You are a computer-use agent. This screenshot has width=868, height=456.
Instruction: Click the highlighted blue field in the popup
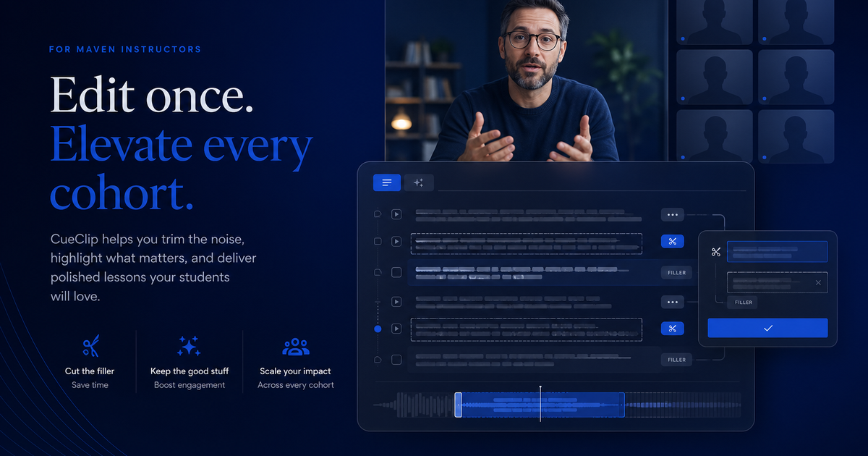778,251
